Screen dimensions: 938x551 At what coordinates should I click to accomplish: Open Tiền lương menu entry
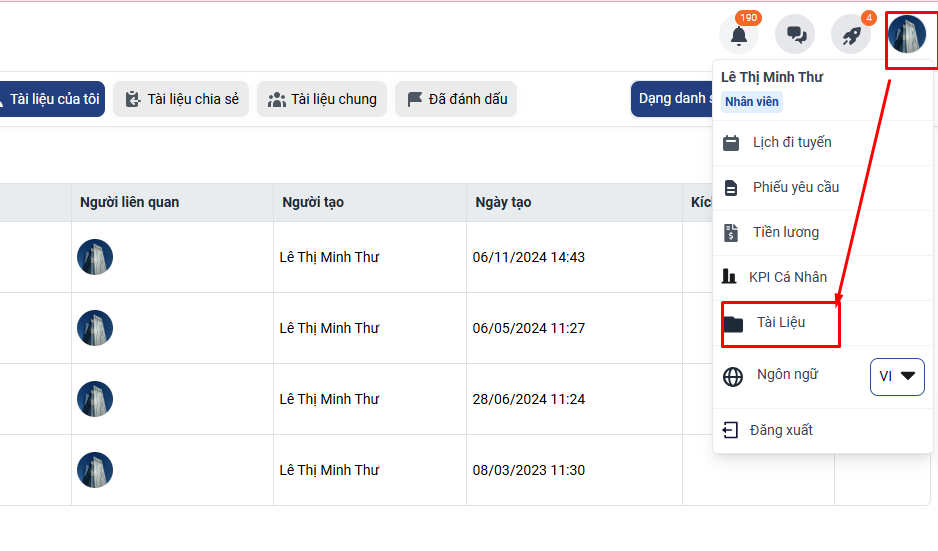click(x=785, y=232)
